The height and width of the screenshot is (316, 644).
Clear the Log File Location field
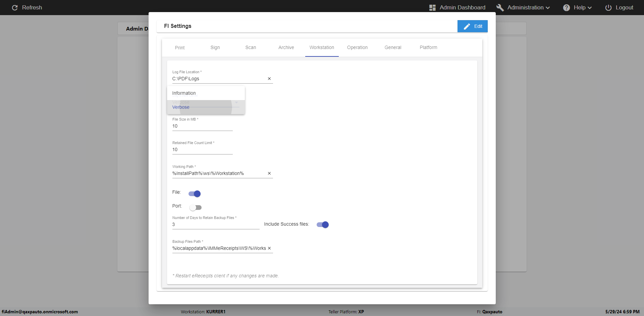coord(269,79)
